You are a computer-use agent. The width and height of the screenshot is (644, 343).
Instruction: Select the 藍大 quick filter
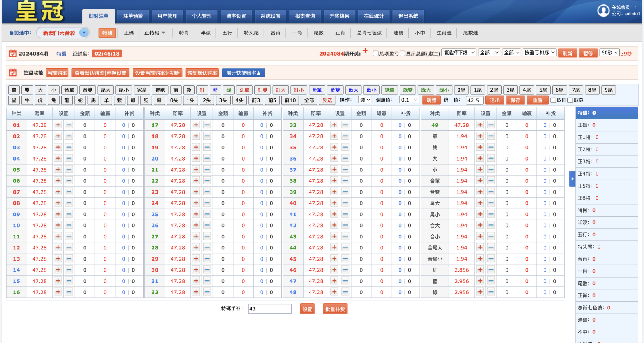pos(354,90)
